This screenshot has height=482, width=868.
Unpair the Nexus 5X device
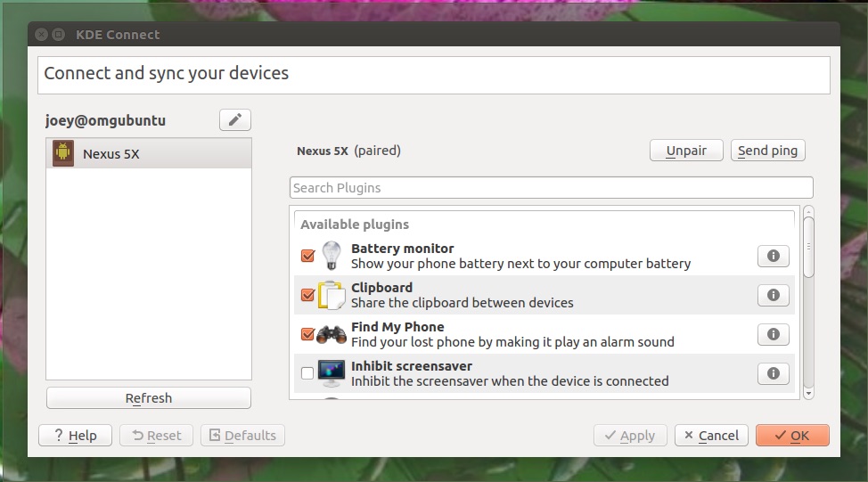click(x=686, y=151)
